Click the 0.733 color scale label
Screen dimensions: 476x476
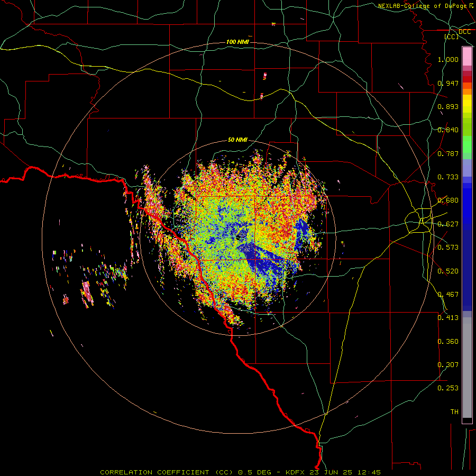coord(448,177)
